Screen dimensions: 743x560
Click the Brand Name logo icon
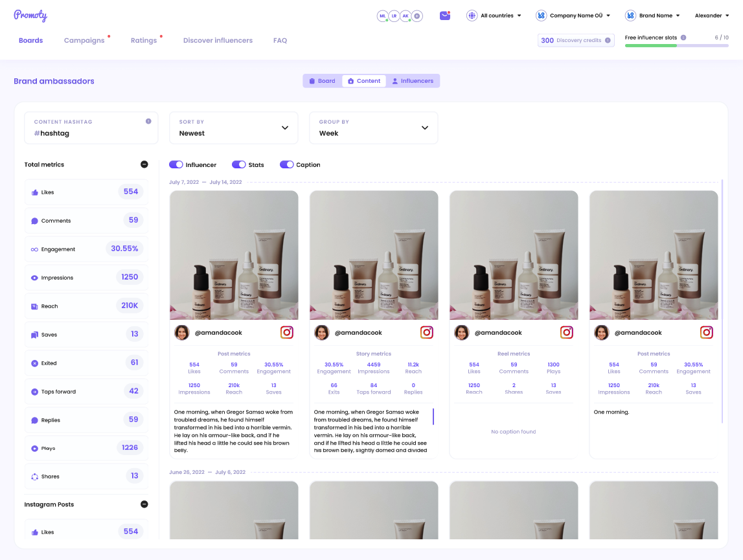pyautogui.click(x=630, y=16)
